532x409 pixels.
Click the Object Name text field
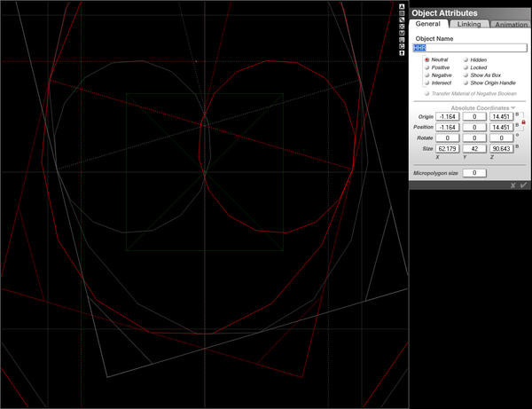click(470, 48)
